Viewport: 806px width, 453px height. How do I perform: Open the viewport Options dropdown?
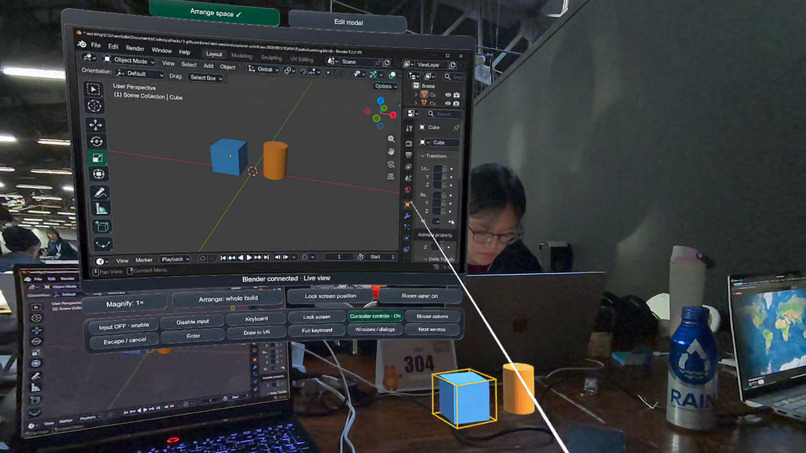(386, 86)
